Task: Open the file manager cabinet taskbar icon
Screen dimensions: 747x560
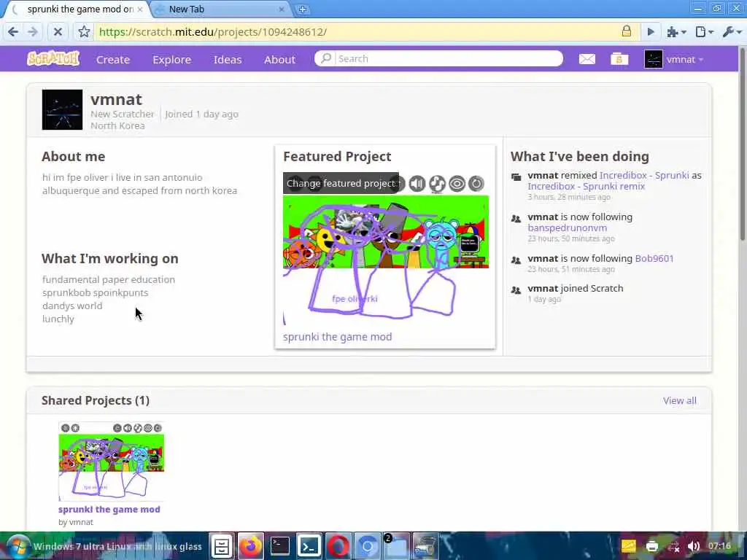Action: pyautogui.click(x=222, y=546)
